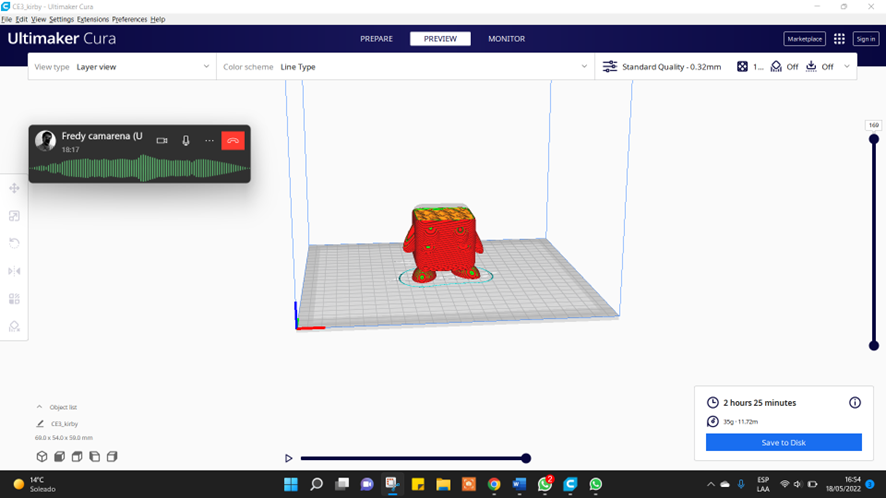Open the Preferences menu
The width and height of the screenshot is (886, 498).
129,19
